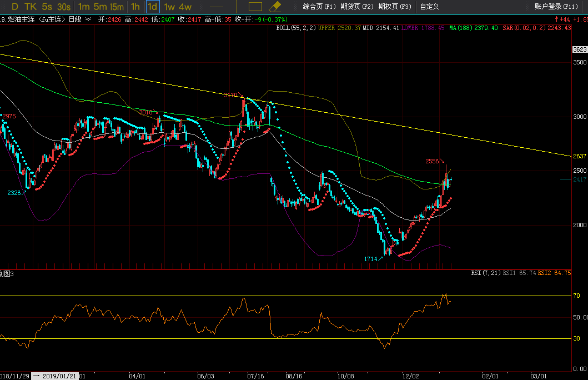
Task: Click the 高:2442 high price value
Action: click(x=137, y=19)
